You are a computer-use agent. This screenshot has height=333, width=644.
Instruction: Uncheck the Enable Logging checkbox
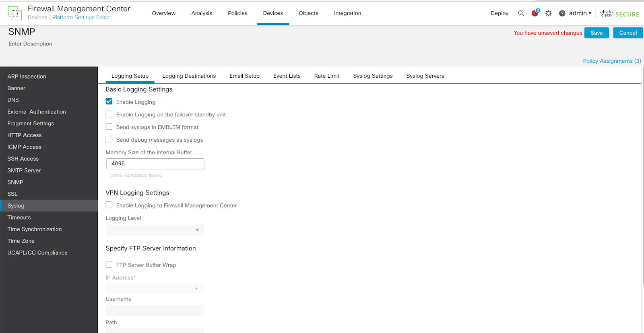click(109, 101)
